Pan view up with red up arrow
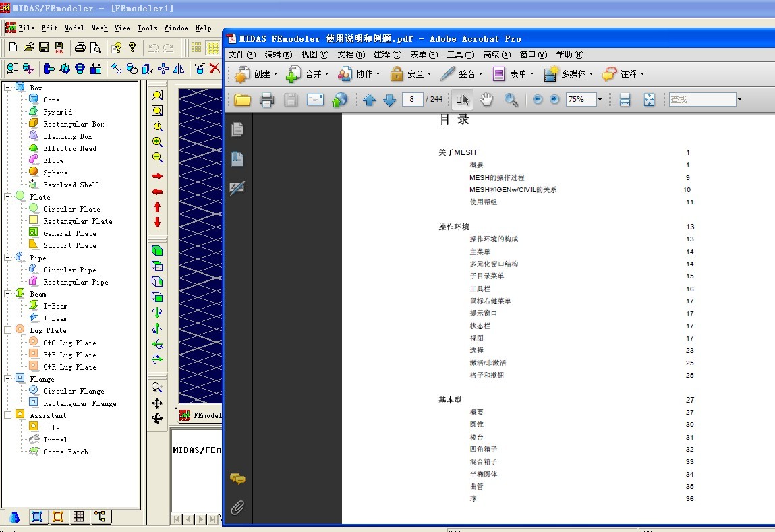The image size is (775, 532). (x=157, y=207)
